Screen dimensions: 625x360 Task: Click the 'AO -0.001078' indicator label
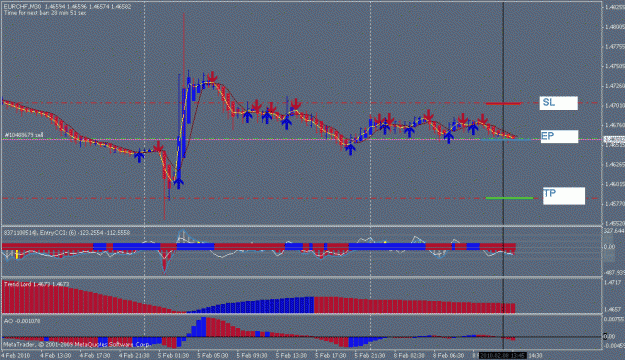(x=22, y=321)
